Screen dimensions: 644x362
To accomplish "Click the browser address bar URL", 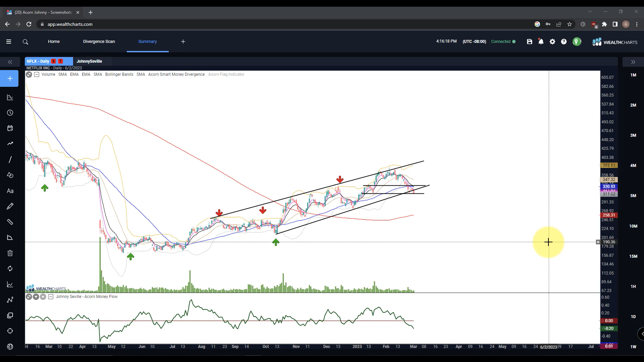I will [70, 24].
